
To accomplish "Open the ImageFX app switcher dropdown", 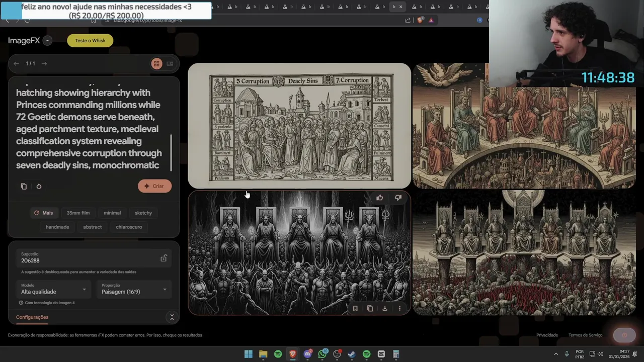I will [x=47, y=41].
